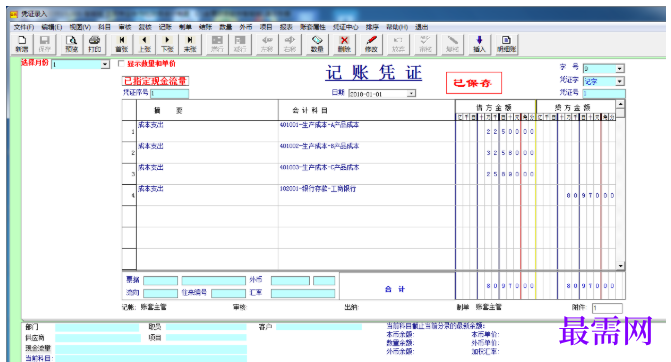
Task: Click the 打印 print toolbar icon
Action: pos(94,44)
